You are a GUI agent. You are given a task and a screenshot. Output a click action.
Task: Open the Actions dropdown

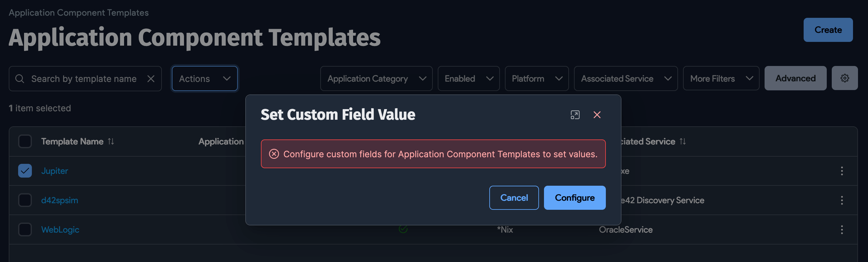pos(205,78)
